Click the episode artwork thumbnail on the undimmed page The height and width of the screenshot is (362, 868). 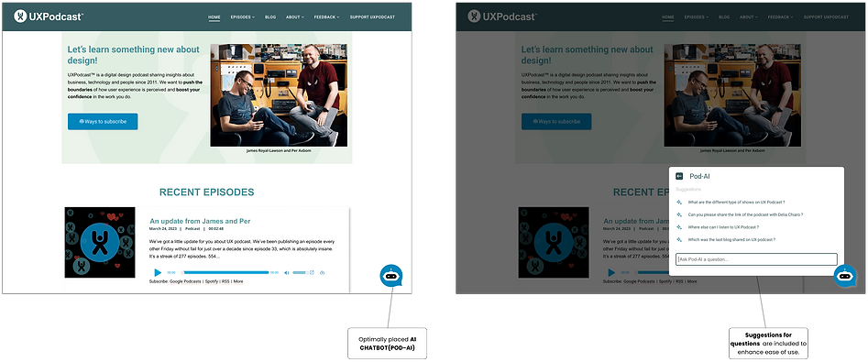point(100,243)
